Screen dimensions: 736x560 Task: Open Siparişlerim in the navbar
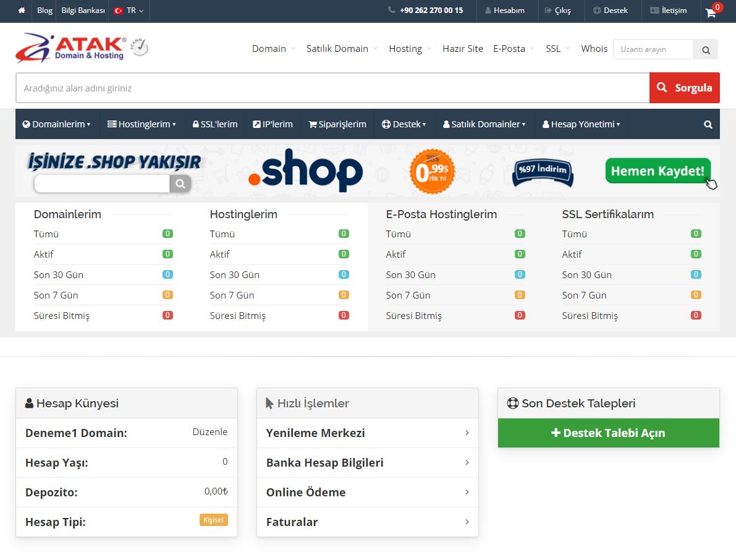[x=337, y=124]
